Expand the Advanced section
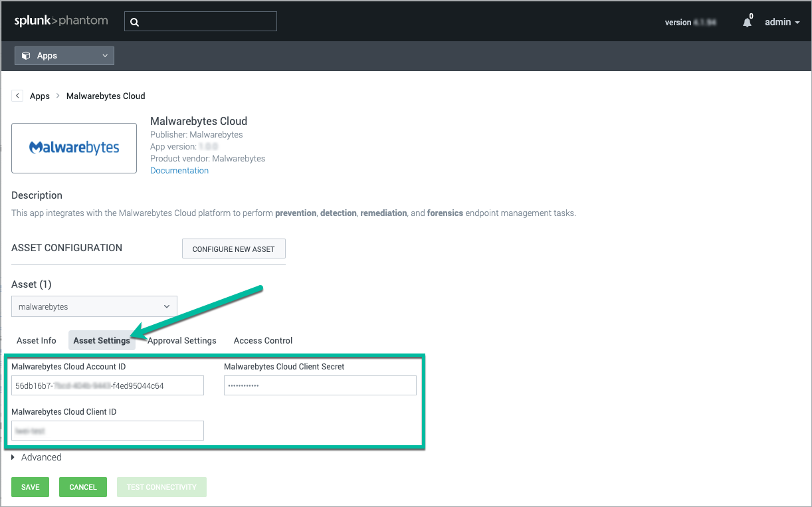The height and width of the screenshot is (507, 812). point(37,457)
